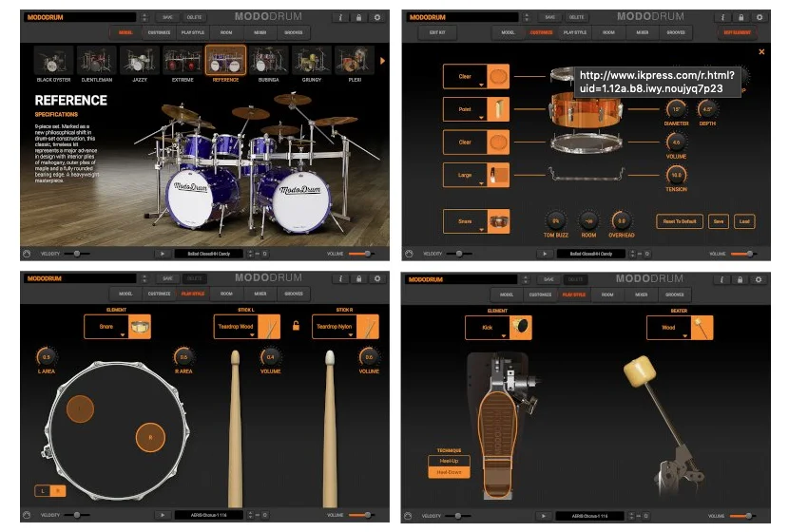Select the R hit zone on snare head
The height and width of the screenshot is (532, 789).
pyautogui.click(x=150, y=437)
